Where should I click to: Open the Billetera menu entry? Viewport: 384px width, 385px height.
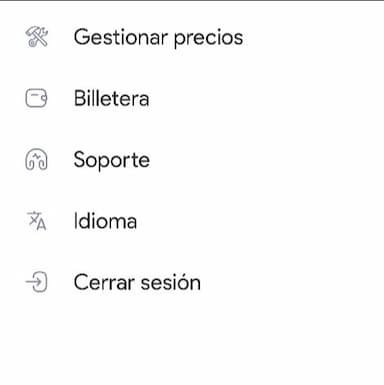coord(192,98)
